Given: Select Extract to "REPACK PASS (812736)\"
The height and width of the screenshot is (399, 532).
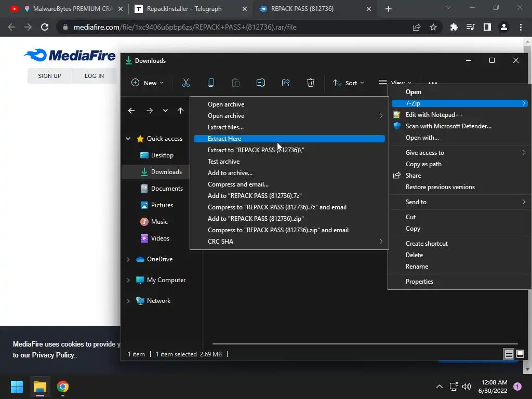Looking at the screenshot, I should coord(289,150).
